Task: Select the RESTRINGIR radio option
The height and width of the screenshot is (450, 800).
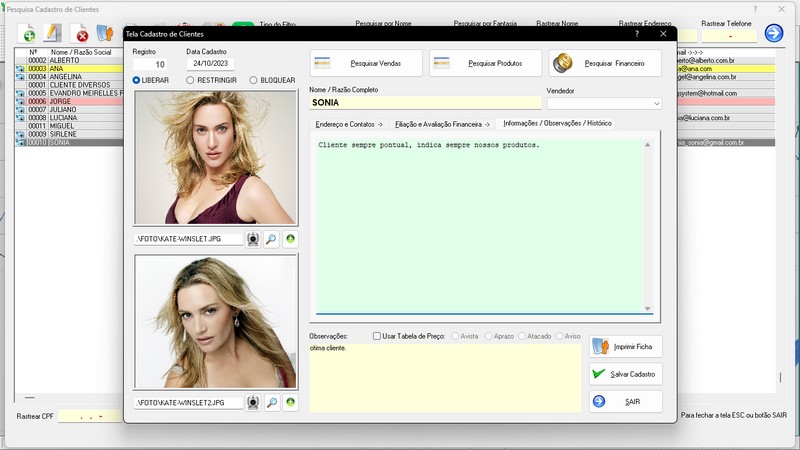Action: (x=191, y=80)
